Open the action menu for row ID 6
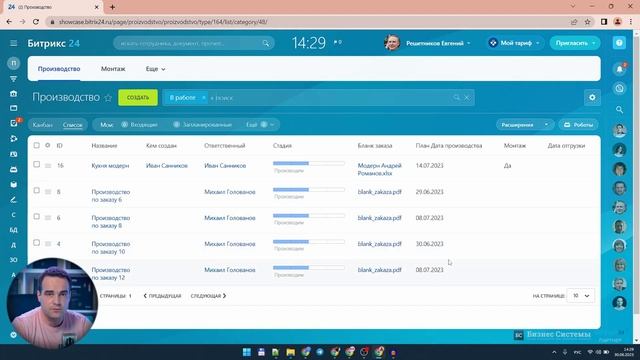Image resolution: width=640 pixels, height=360 pixels. pyautogui.click(x=48, y=218)
